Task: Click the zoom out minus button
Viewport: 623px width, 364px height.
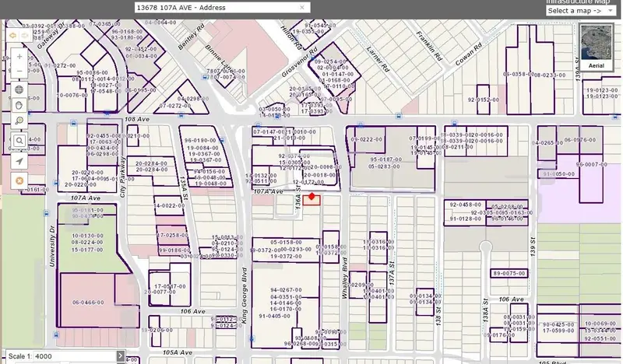Action: pos(19,72)
